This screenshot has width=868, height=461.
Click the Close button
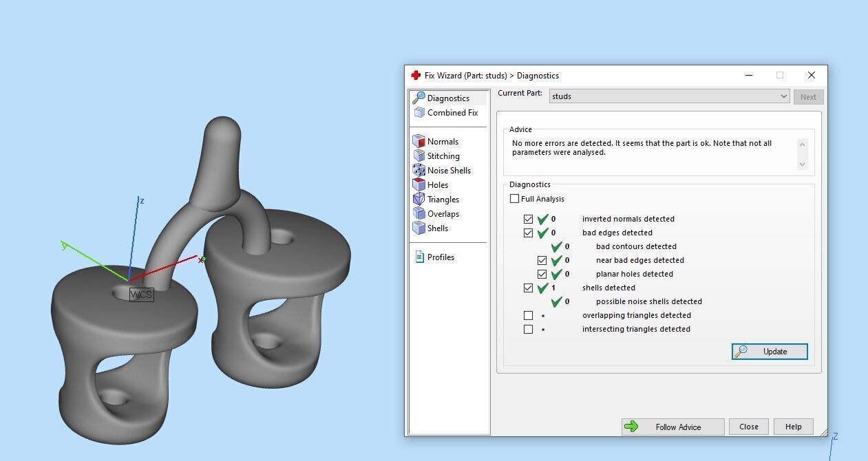click(749, 427)
